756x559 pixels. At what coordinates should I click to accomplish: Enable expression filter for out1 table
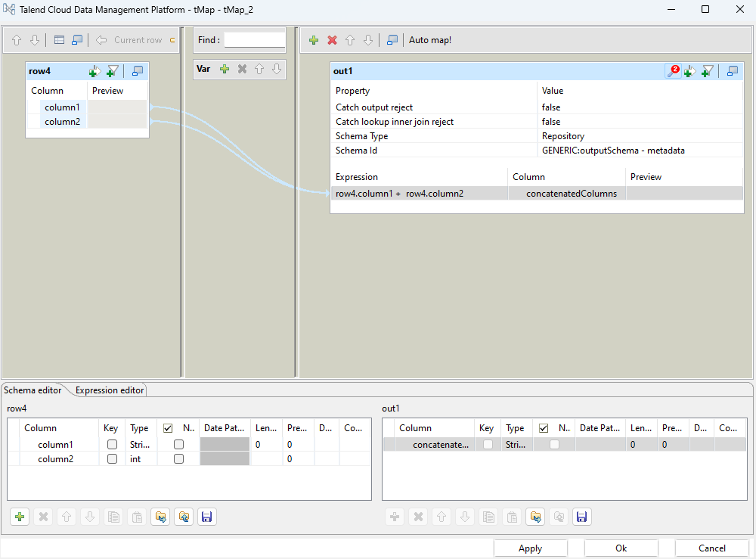[x=708, y=71]
